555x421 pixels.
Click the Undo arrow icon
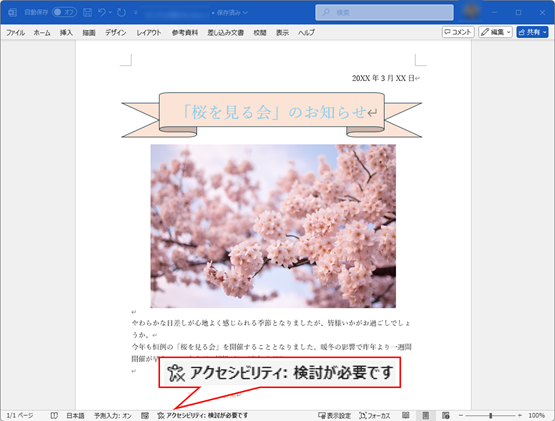tap(102, 12)
